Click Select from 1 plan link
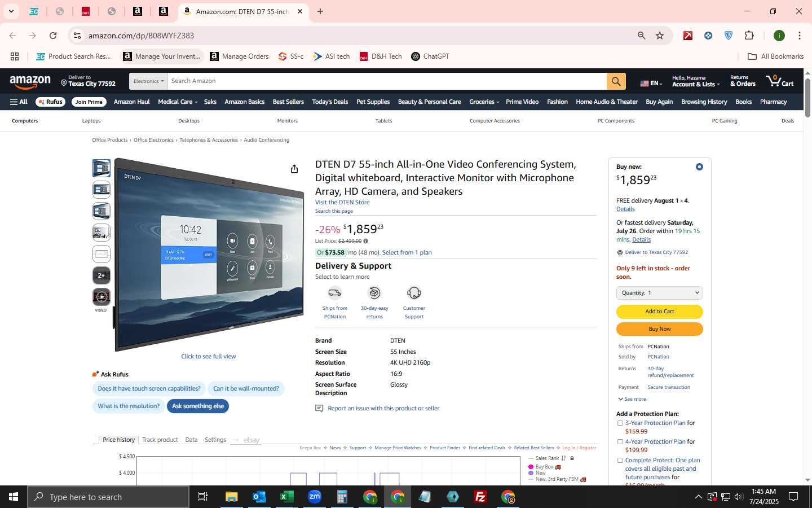Image resolution: width=812 pixels, height=508 pixels. [407, 252]
